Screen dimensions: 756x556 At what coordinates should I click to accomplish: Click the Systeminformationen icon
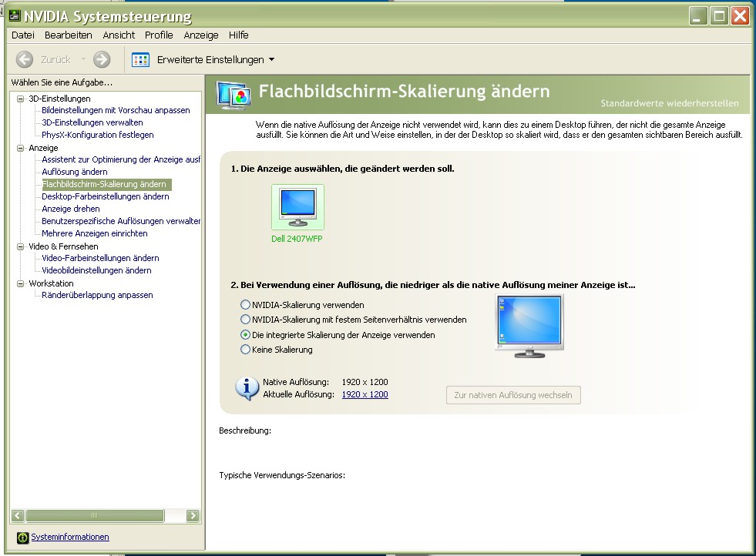(22, 538)
